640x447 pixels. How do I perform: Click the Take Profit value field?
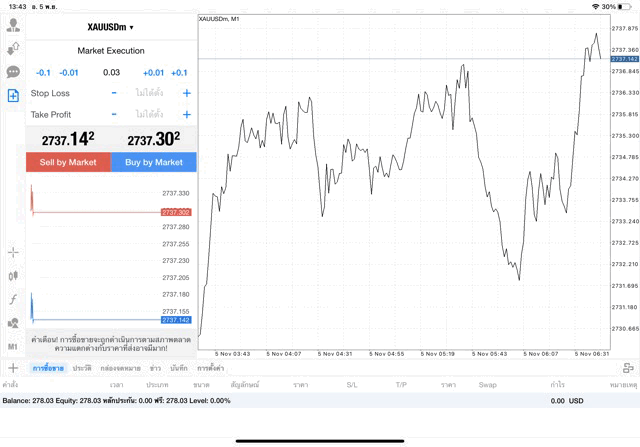coord(150,114)
